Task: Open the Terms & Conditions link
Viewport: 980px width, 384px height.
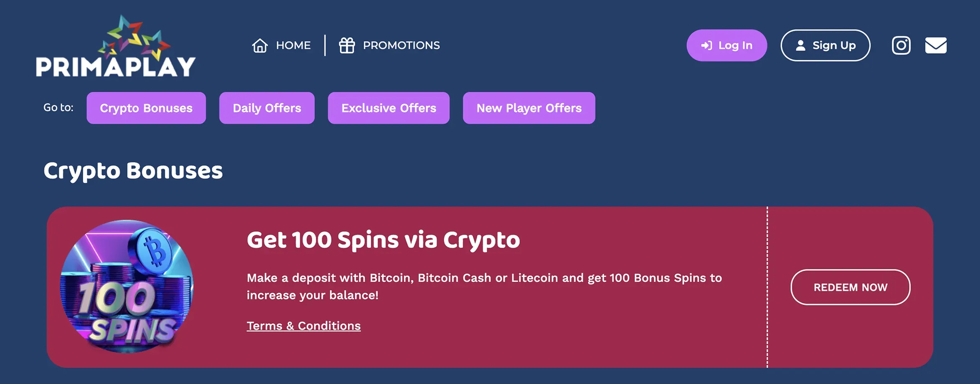Action: click(x=304, y=326)
